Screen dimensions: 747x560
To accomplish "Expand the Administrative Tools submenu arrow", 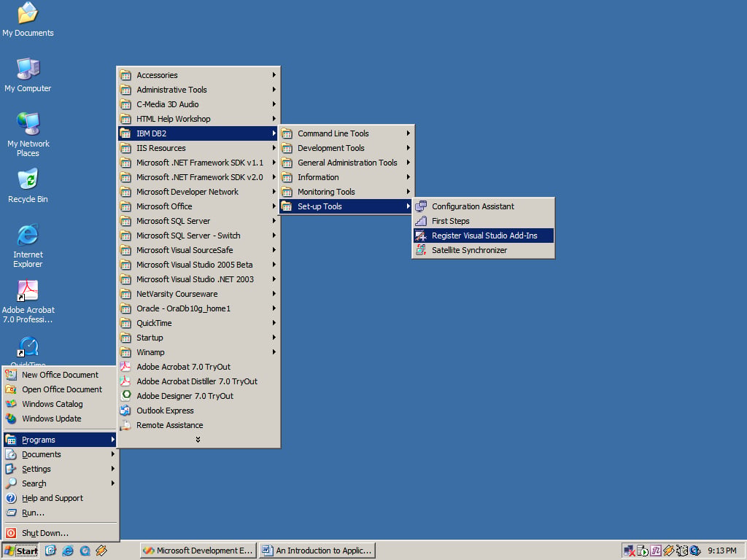I will (274, 90).
